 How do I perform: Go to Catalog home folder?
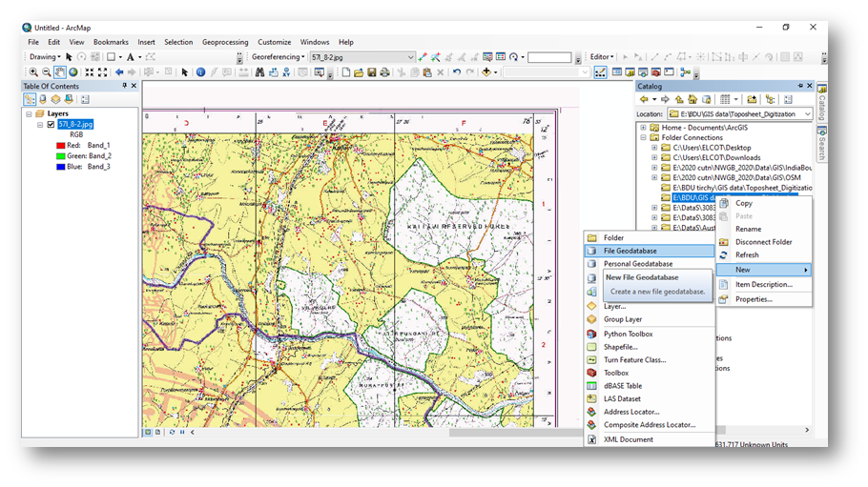coord(692,100)
